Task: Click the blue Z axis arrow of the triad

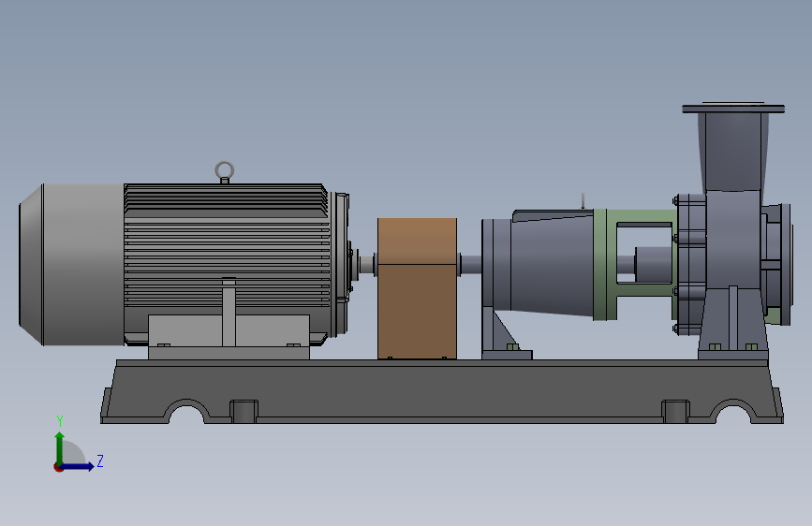Action: (x=78, y=466)
